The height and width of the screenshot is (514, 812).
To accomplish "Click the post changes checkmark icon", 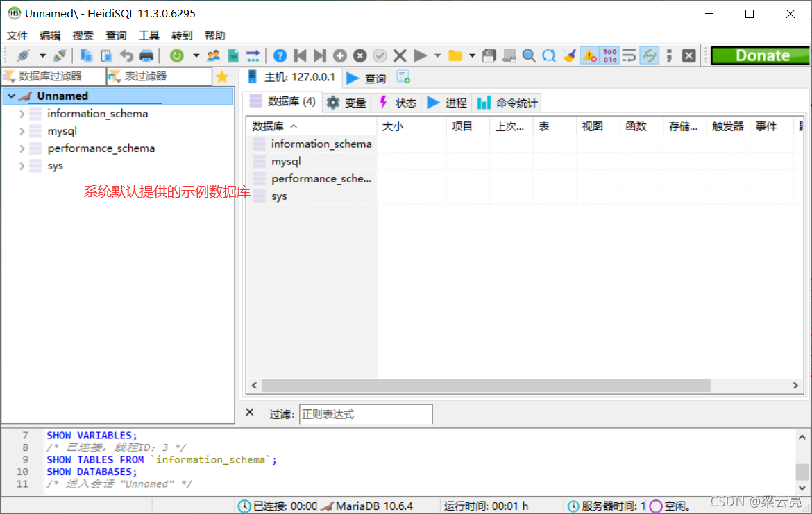I will [380, 55].
